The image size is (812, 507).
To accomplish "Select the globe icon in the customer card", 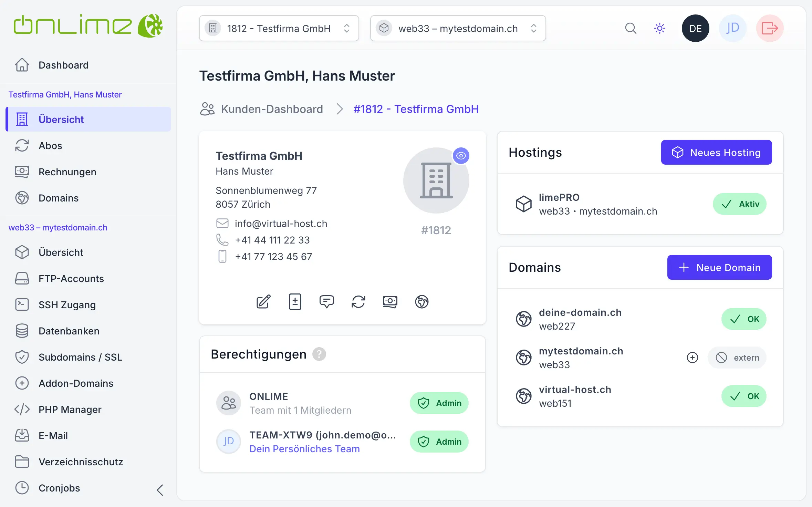I will point(422,301).
